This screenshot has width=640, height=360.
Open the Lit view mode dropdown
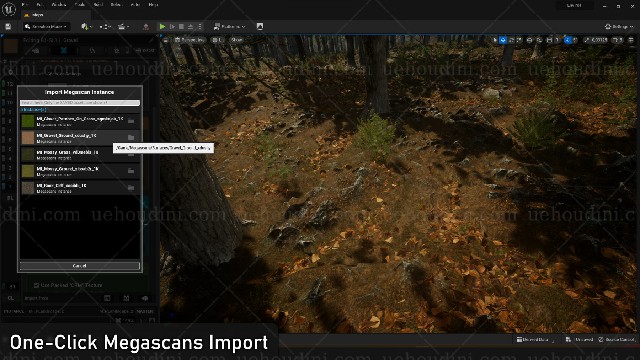218,40
